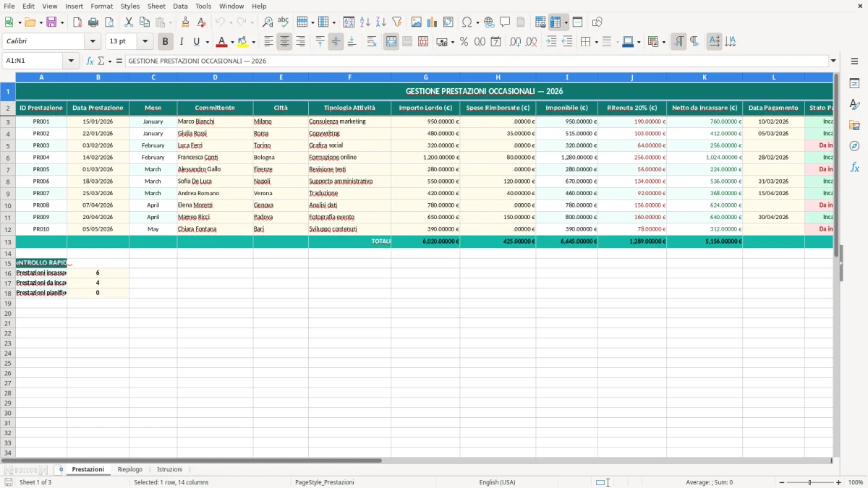The height and width of the screenshot is (488, 868).
Task: Open the Sheet menu
Action: tap(156, 6)
